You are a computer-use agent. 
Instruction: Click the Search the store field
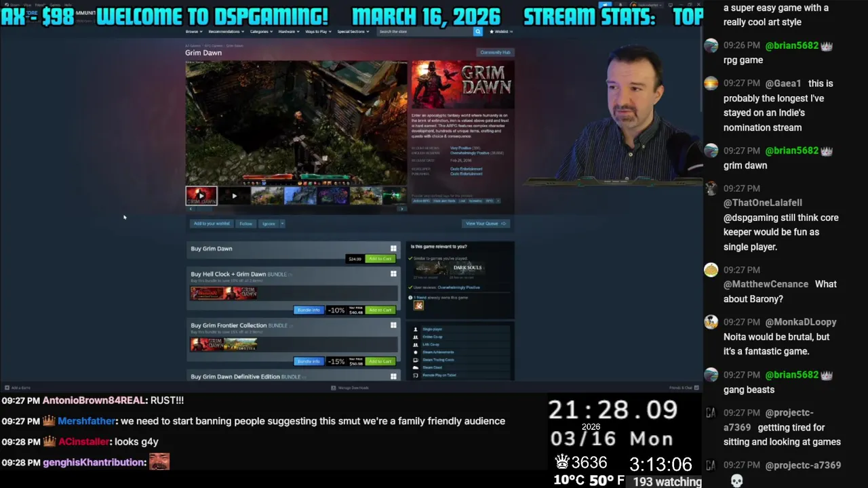pyautogui.click(x=425, y=31)
